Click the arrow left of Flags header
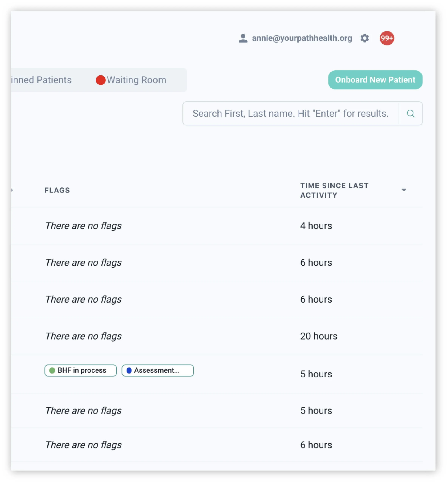 (12, 190)
